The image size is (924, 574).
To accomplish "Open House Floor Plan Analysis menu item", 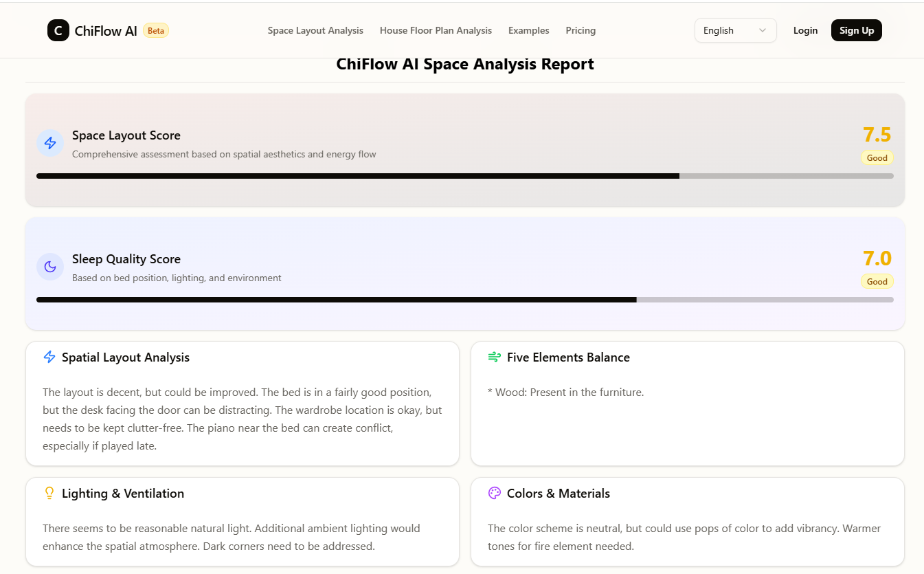I will point(436,30).
